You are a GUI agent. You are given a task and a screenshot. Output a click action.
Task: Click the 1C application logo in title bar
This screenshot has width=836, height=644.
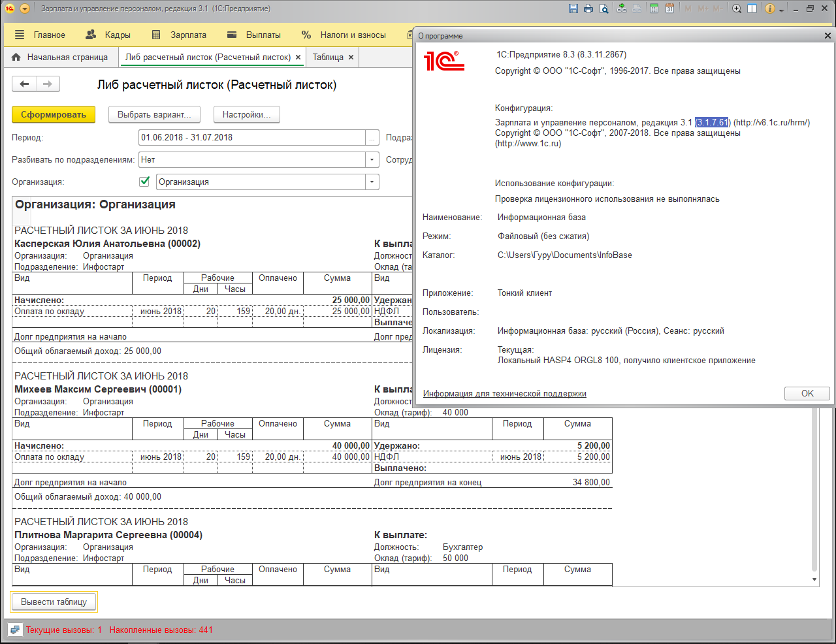10,8
